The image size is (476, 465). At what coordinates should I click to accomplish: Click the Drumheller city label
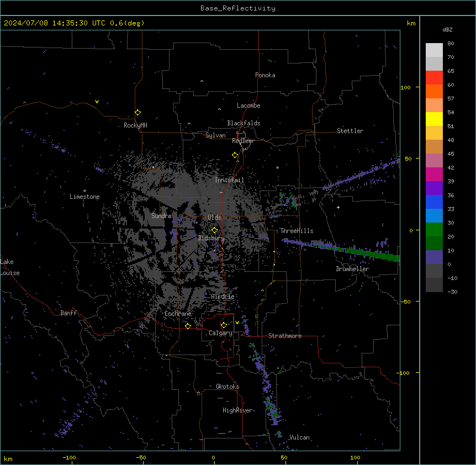pyautogui.click(x=352, y=269)
